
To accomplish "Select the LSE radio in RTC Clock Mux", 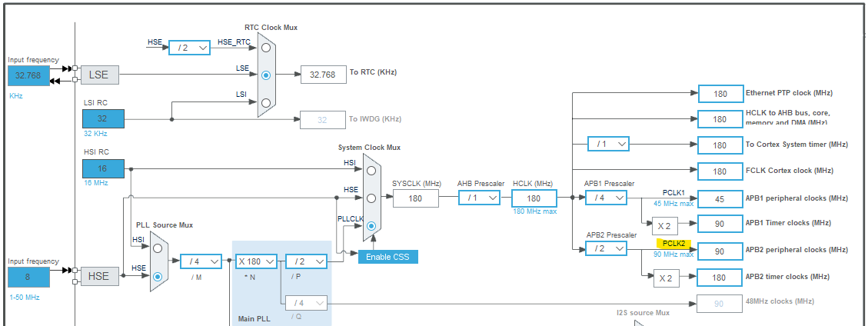I will point(266,75).
